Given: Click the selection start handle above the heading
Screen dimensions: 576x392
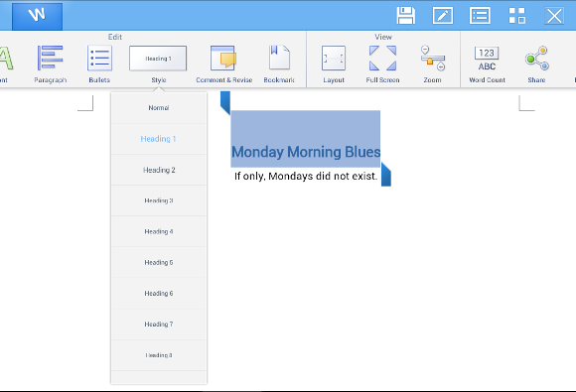Looking at the screenshot, I should pyautogui.click(x=225, y=103).
